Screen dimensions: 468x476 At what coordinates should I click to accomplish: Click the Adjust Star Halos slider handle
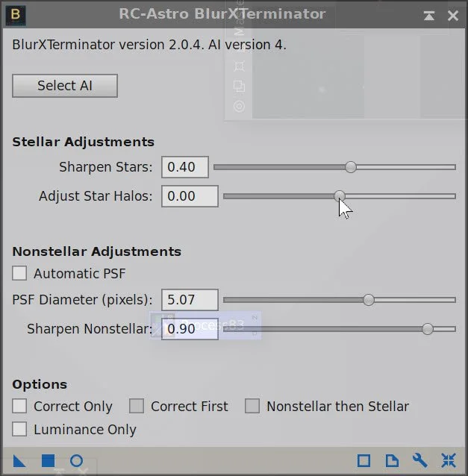tap(340, 196)
